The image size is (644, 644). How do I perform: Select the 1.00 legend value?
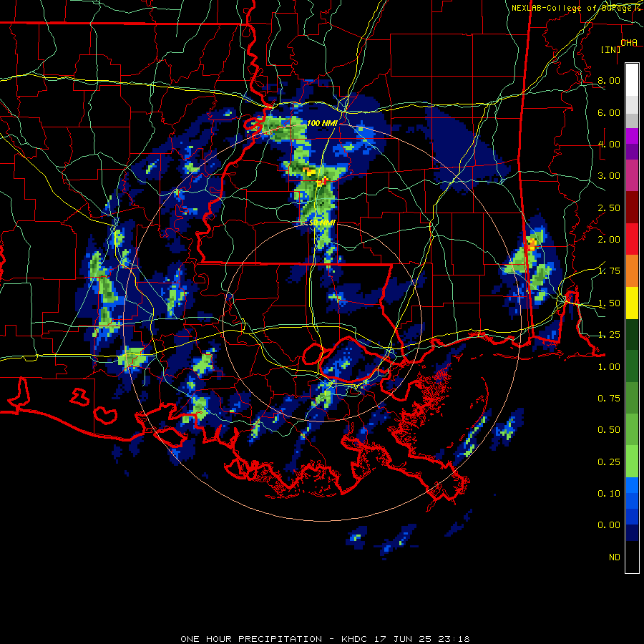point(609,367)
